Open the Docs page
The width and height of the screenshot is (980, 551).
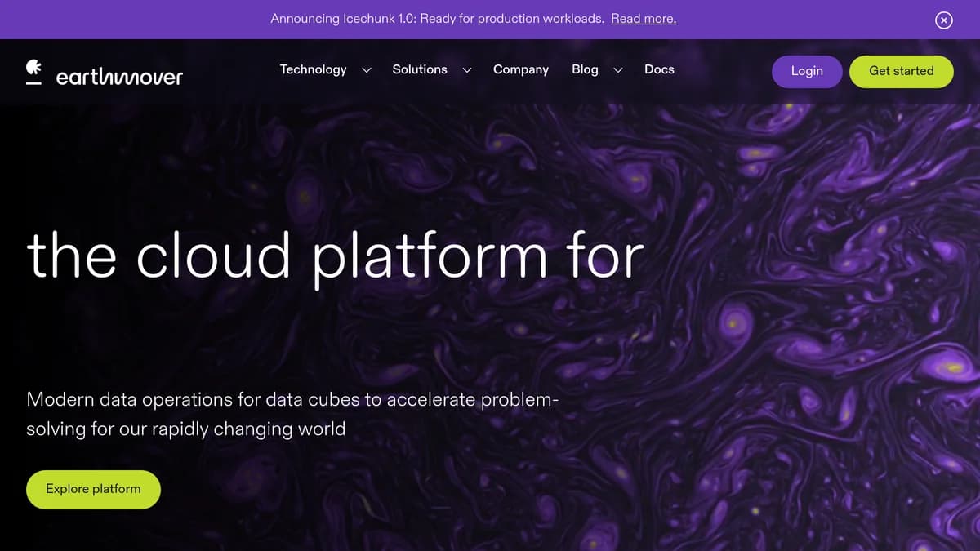tap(659, 70)
